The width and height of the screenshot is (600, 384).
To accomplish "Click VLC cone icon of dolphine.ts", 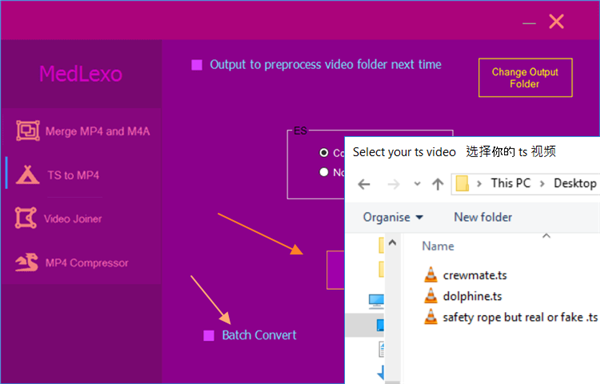I will pyautogui.click(x=430, y=295).
